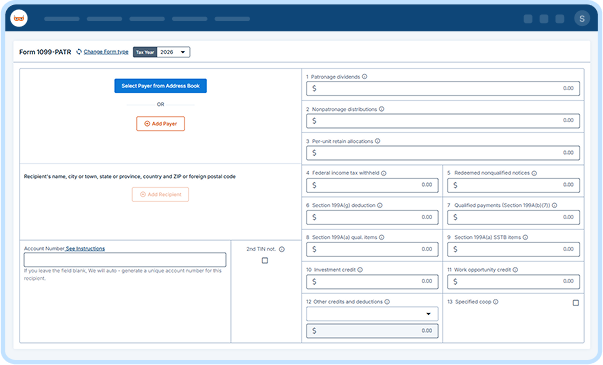Click the Federal income tax withheld field
603x365 pixels.
click(372, 185)
